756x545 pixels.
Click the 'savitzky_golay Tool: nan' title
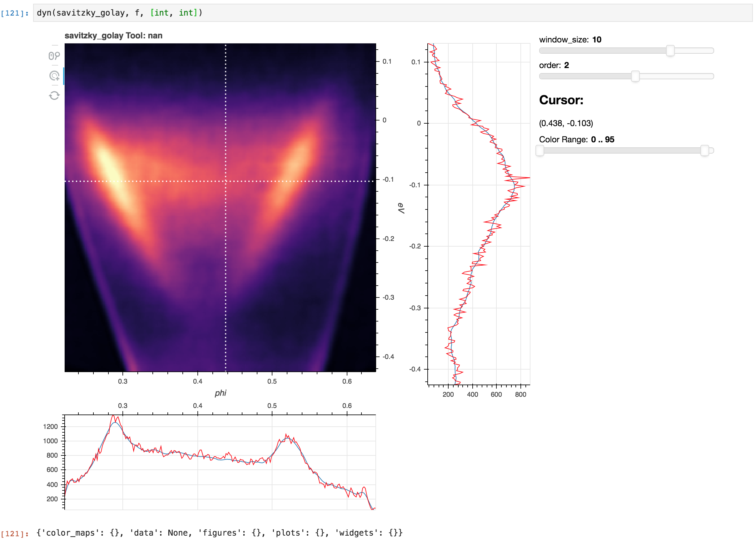point(113,36)
